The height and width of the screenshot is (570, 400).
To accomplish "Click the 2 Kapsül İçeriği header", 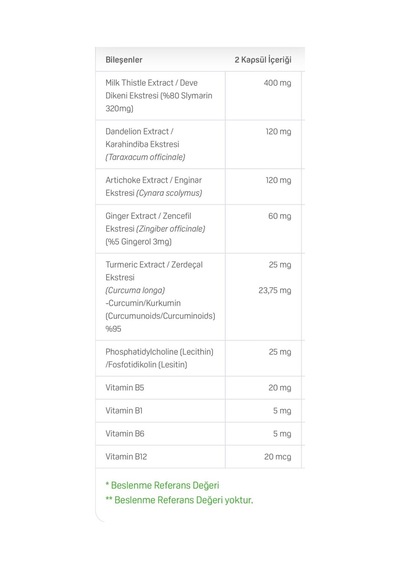I will pos(263,60).
